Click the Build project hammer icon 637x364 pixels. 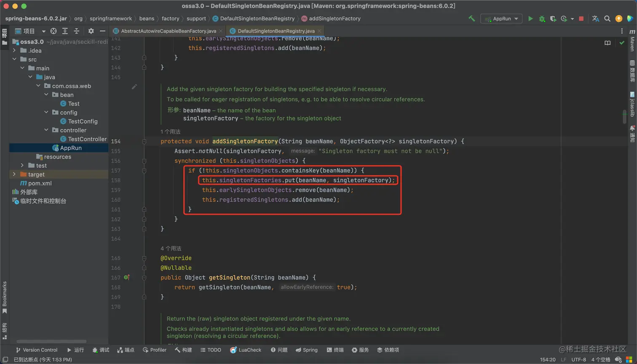pos(472,19)
